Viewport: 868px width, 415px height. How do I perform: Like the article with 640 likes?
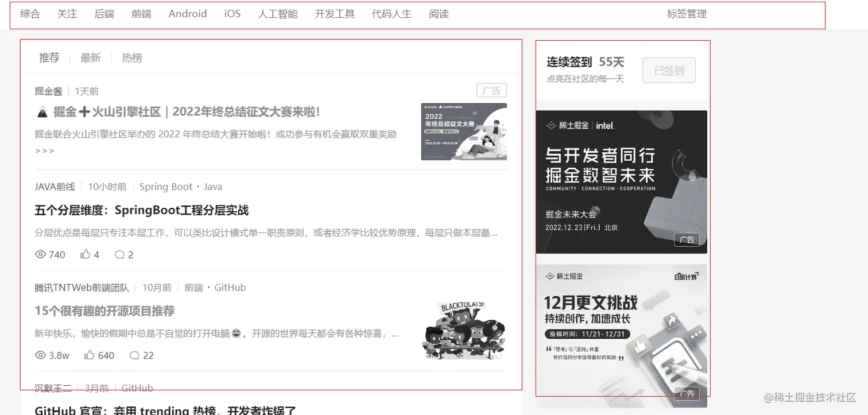coord(89,355)
